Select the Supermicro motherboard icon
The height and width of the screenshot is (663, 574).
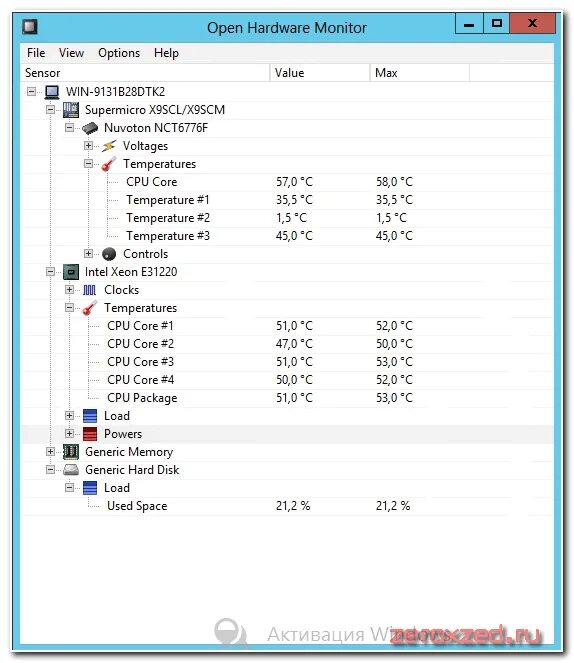71,110
